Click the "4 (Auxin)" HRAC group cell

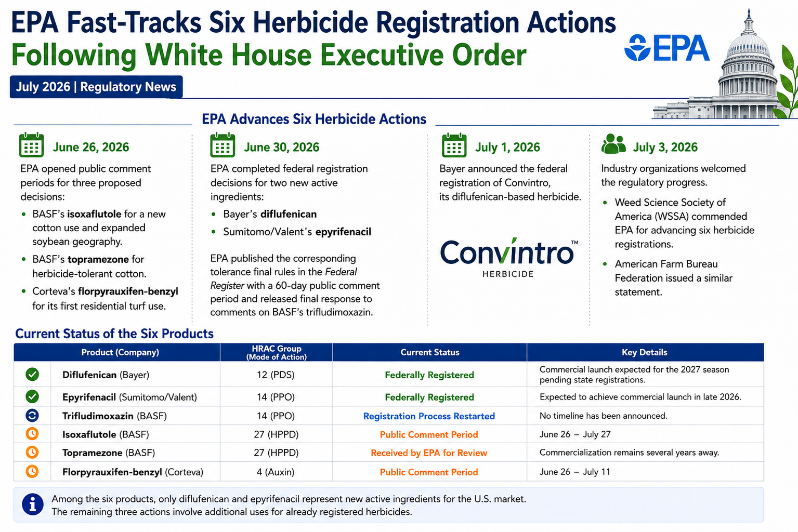point(276,472)
